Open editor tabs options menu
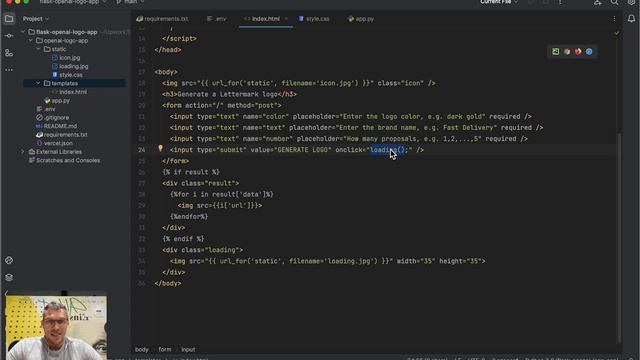Viewport: 640px width, 360px height. coord(614,19)
